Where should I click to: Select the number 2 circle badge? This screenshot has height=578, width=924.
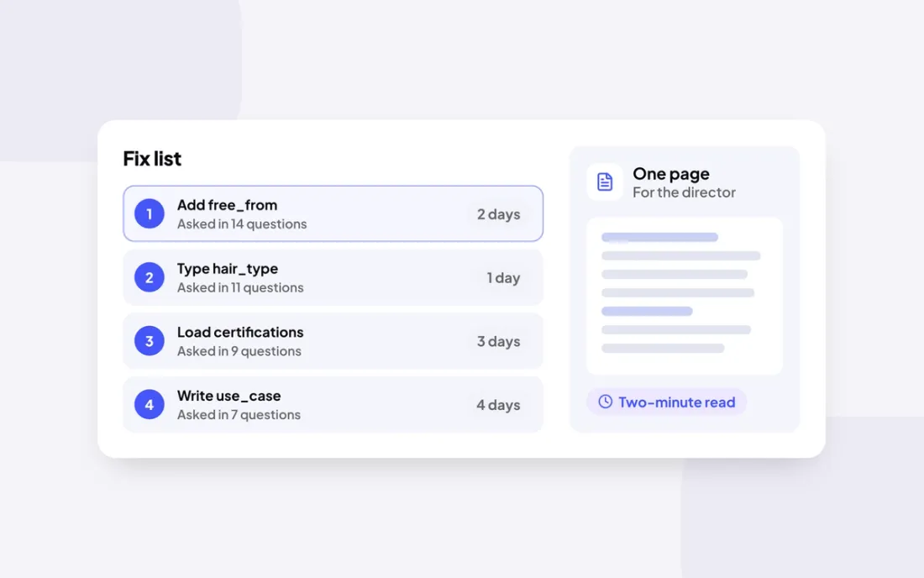(149, 277)
